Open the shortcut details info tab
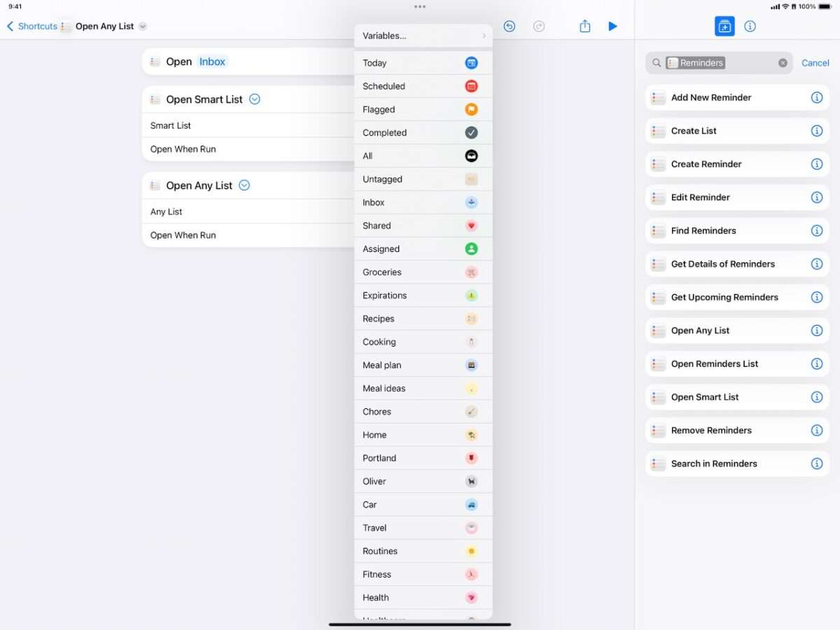840x630 pixels. click(750, 26)
